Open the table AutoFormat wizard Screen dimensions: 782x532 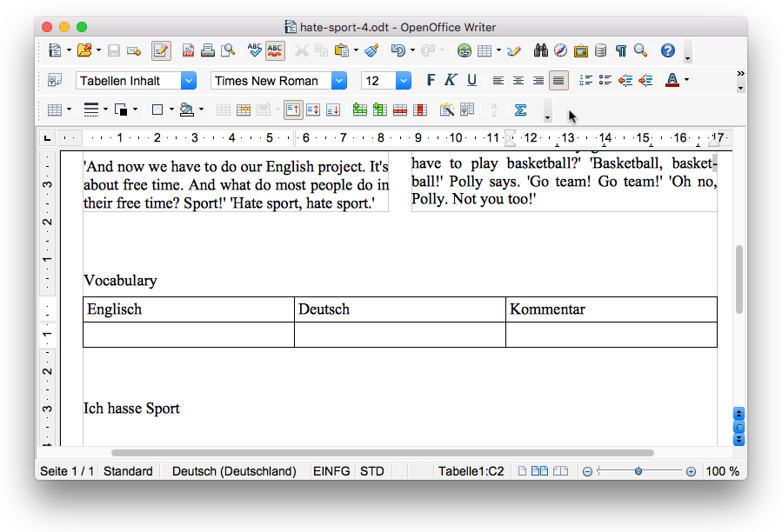coord(447,110)
